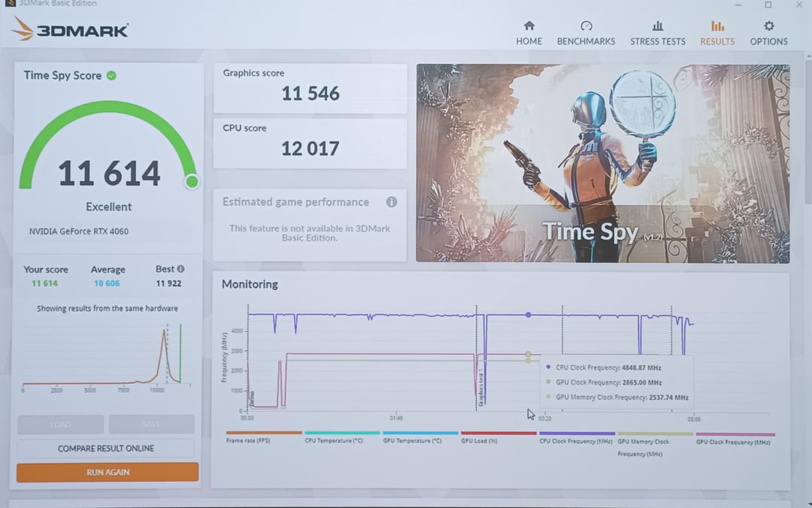The height and width of the screenshot is (508, 812).
Task: Open the Options gear icon
Action: click(x=769, y=26)
